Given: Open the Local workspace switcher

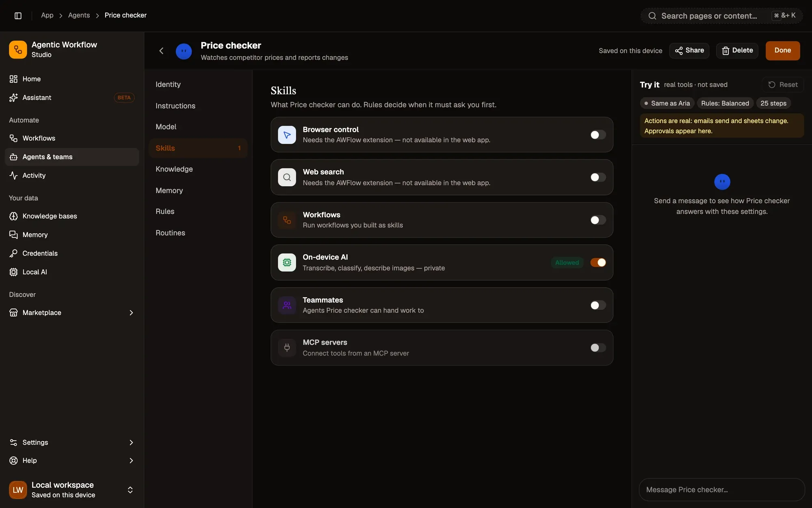Looking at the screenshot, I should (x=72, y=490).
